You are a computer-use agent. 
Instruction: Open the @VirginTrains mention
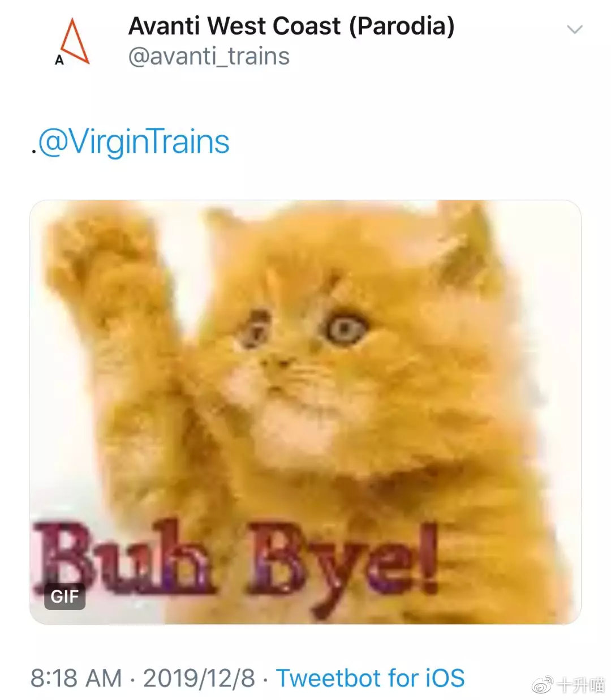pos(134,142)
